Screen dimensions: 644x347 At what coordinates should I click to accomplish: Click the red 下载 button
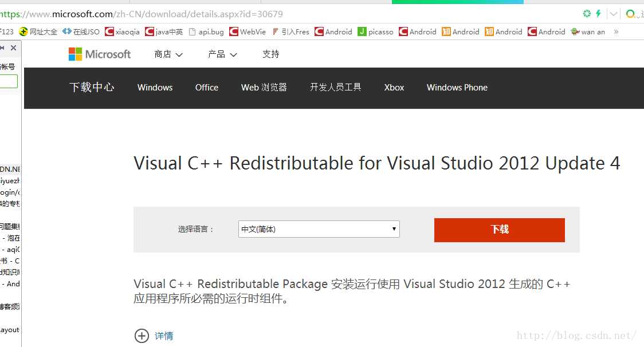click(x=500, y=230)
